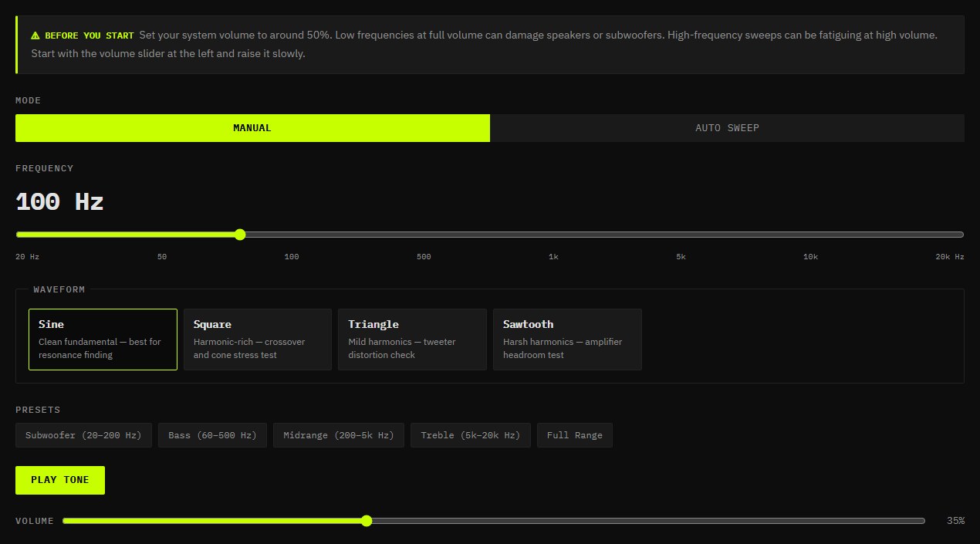The image size is (980, 544).
Task: Click the 20k Hz scale label
Action: tap(950, 256)
